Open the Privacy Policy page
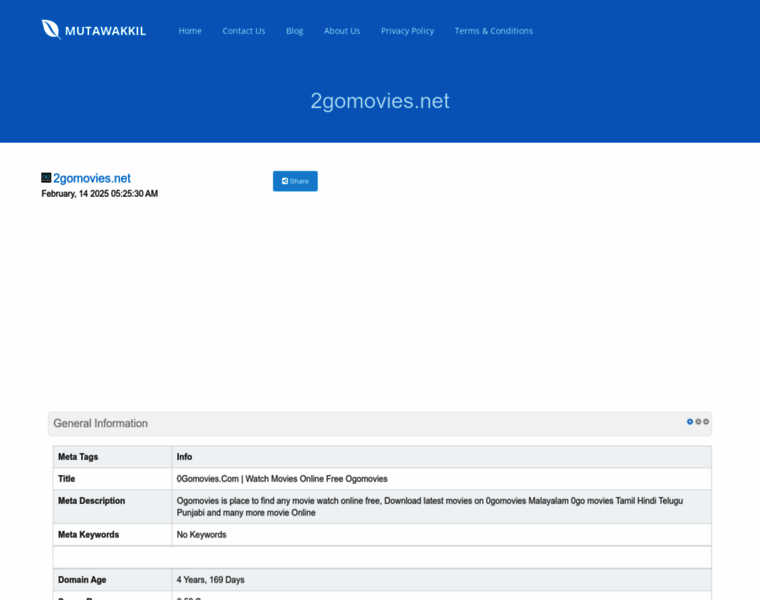Screen dimensions: 760x600 coord(408,31)
